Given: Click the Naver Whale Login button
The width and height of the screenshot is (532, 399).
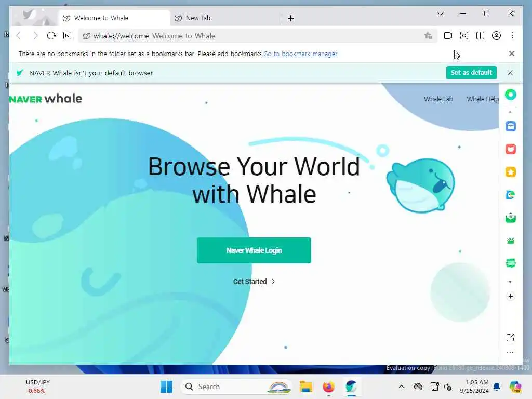Looking at the screenshot, I should tap(254, 250).
